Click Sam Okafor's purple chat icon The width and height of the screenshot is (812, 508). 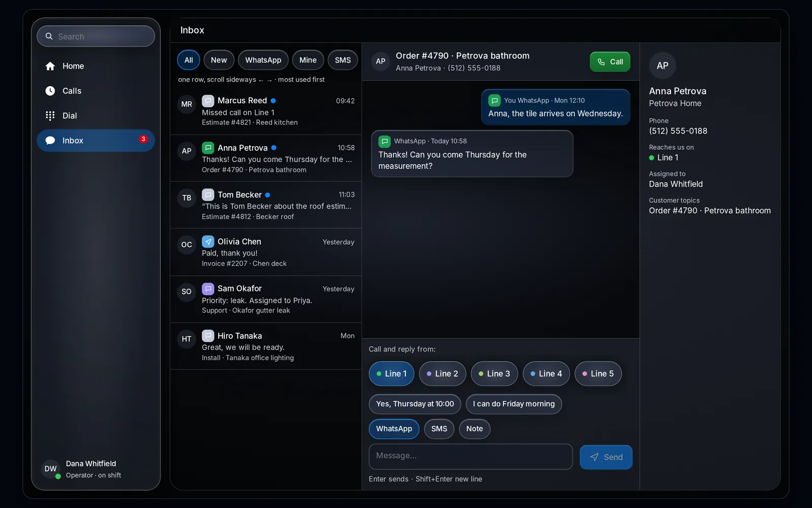(x=208, y=289)
